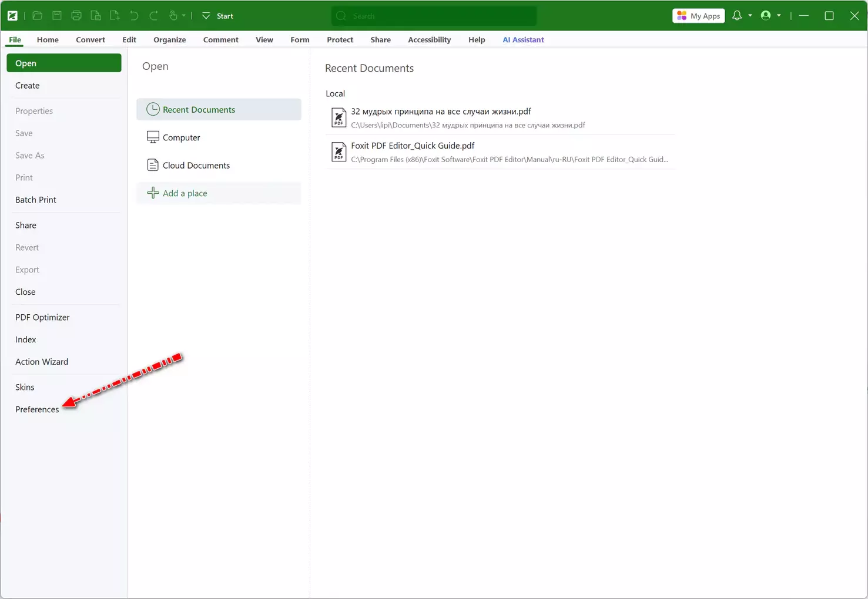868x599 pixels.
Task: Click the user account avatar icon
Action: click(x=766, y=16)
